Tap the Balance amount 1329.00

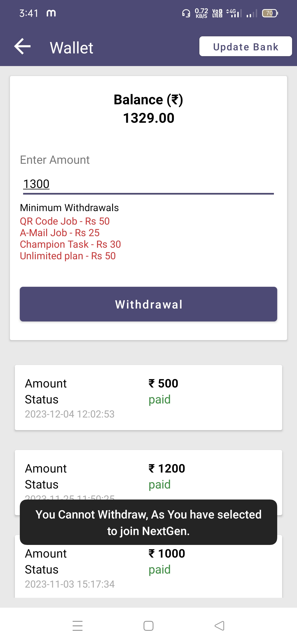point(148,118)
